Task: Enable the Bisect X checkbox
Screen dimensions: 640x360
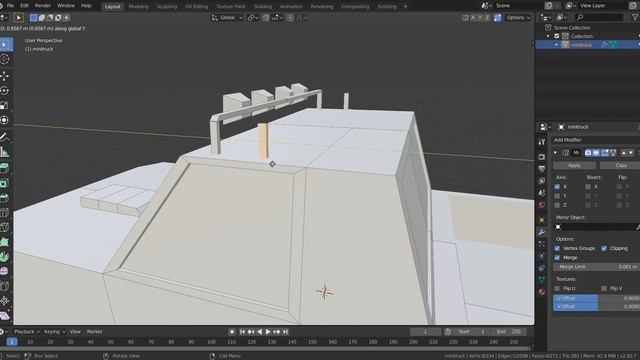Action: pyautogui.click(x=588, y=187)
